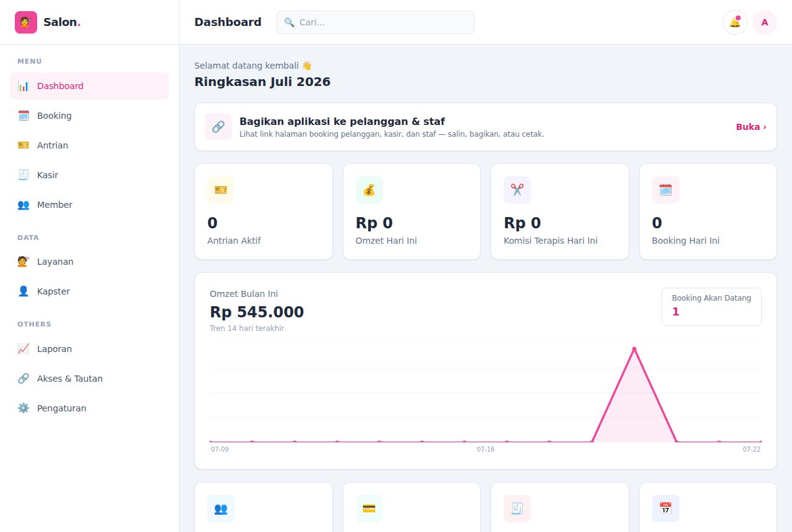Open Pengaturan settings page
The image size is (792, 532).
coord(89,408)
